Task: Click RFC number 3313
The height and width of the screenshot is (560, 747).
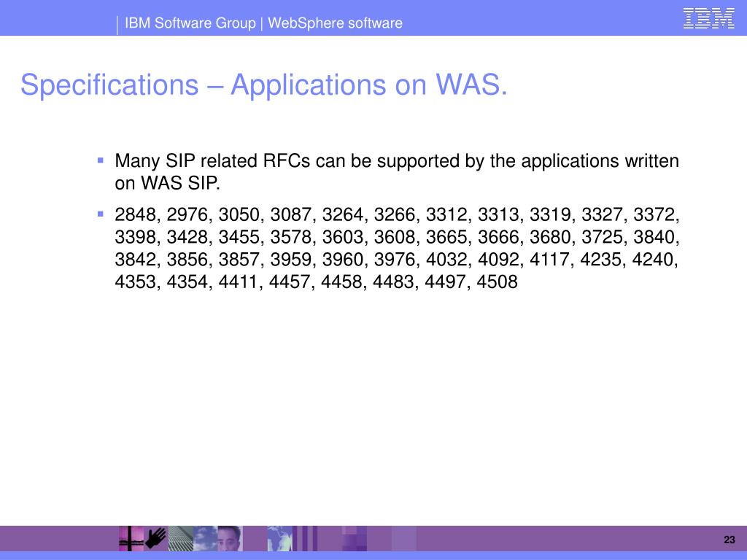Action: tap(498, 215)
